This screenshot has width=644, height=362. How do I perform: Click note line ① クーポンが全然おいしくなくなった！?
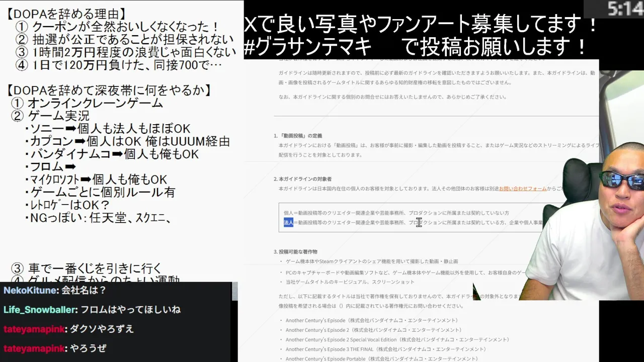pos(119,27)
